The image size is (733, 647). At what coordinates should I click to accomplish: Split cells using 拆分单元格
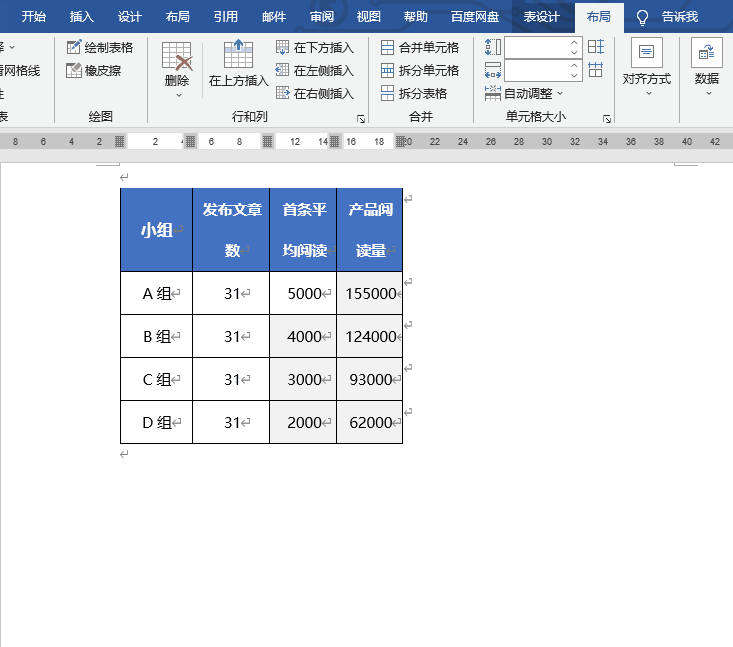click(x=420, y=70)
